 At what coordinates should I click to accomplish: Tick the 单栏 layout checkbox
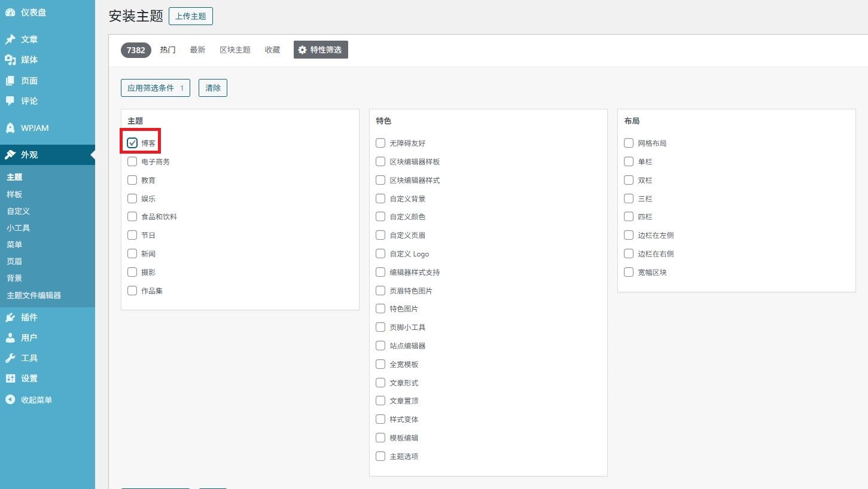click(x=629, y=162)
